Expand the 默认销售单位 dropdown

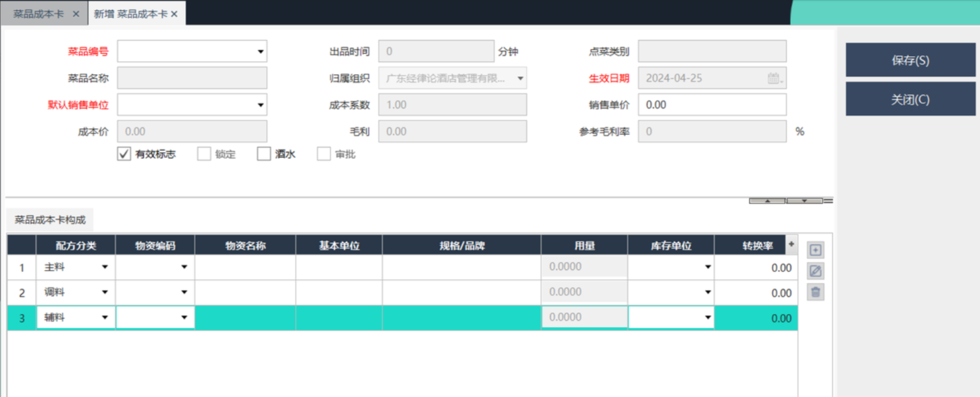point(260,105)
